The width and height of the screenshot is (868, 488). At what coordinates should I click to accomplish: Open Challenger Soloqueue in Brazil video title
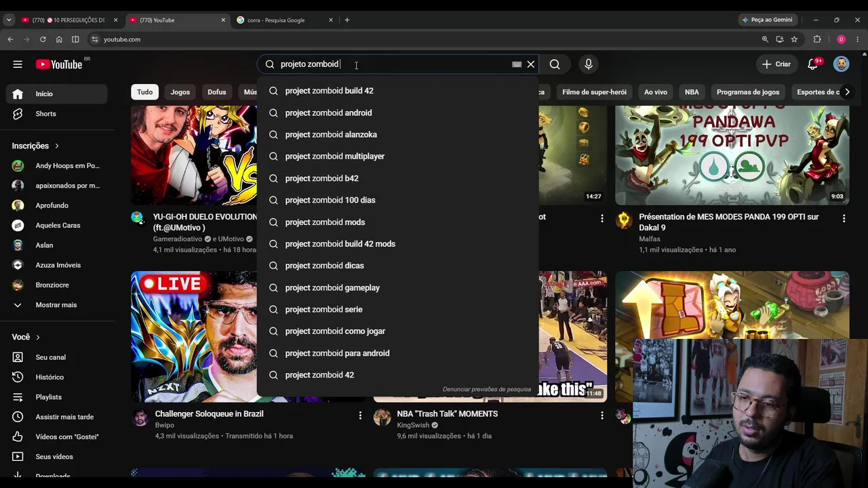[209, 414]
